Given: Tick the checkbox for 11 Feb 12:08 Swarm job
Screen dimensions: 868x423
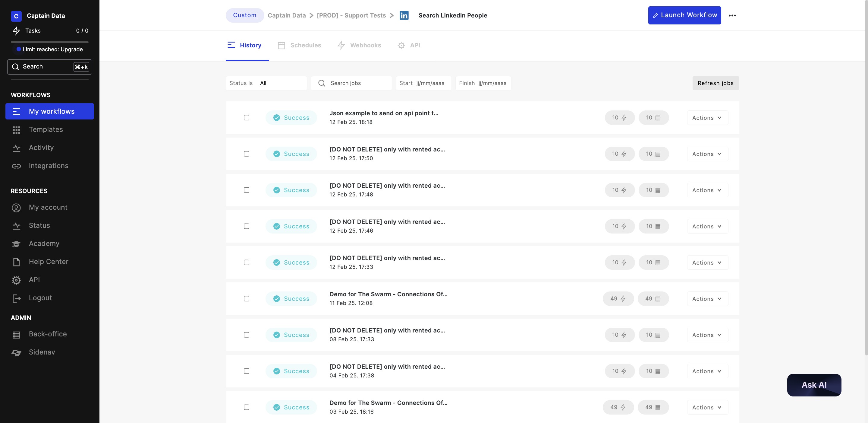Looking at the screenshot, I should [x=247, y=299].
